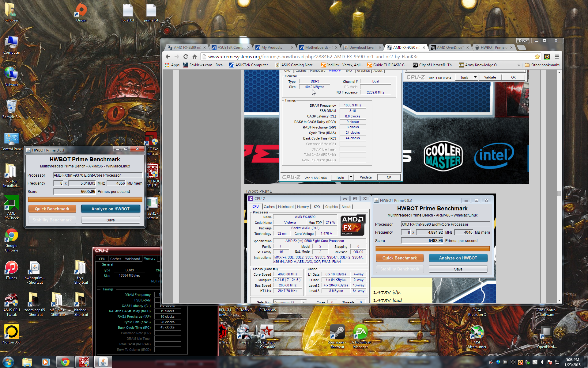Open the Recycle Bin icon
The height and width of the screenshot is (368, 588).
11,109
